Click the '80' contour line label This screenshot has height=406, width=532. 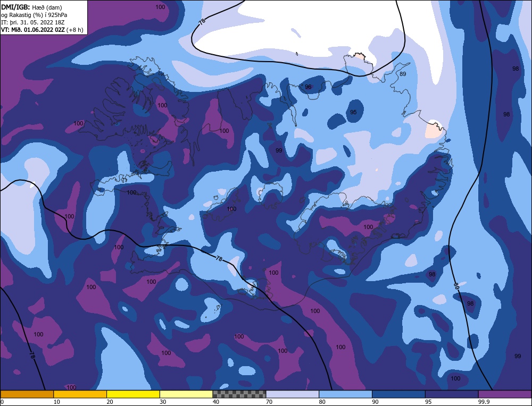tap(456, 286)
